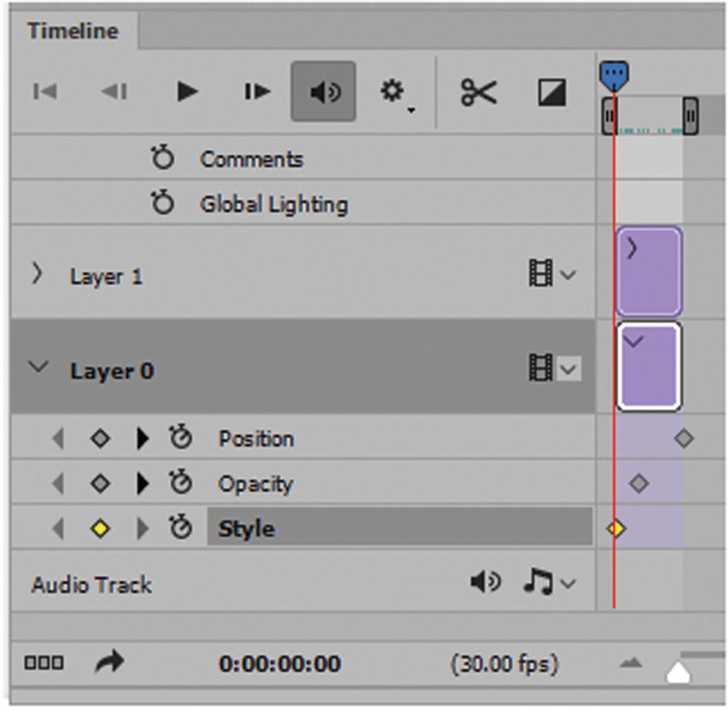Screen dimensions: 728x710
Task: Jump to next Opacity keyframe
Action: pyautogui.click(x=143, y=484)
